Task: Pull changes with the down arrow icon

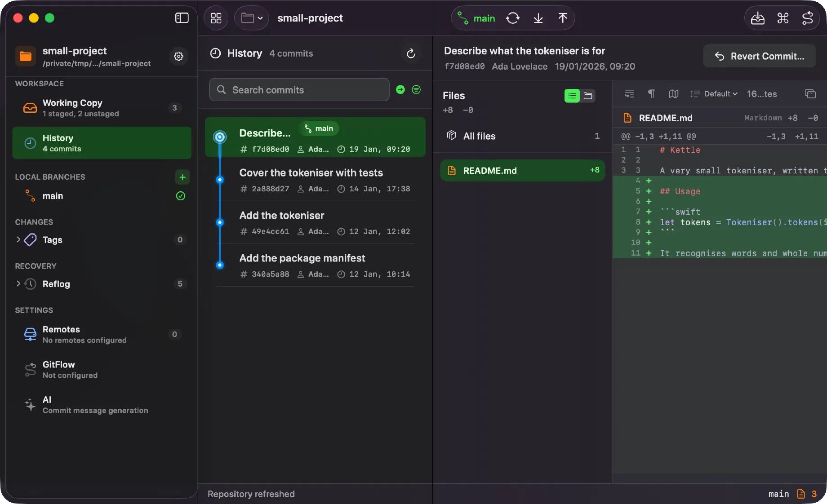Action: click(538, 18)
